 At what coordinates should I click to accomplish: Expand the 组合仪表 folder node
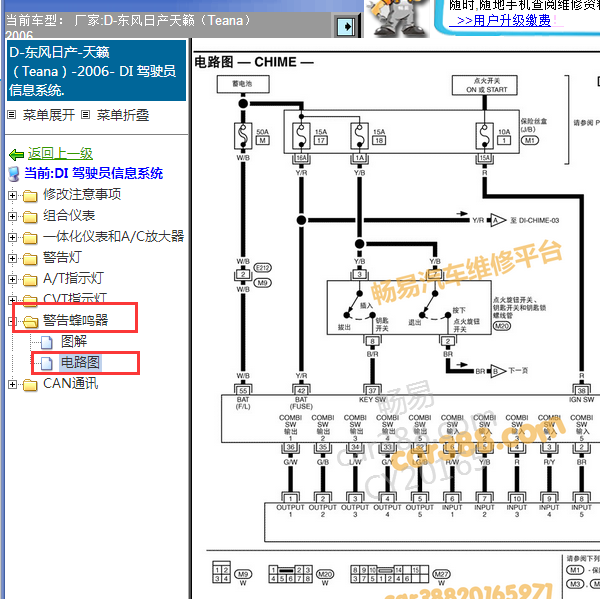12,217
